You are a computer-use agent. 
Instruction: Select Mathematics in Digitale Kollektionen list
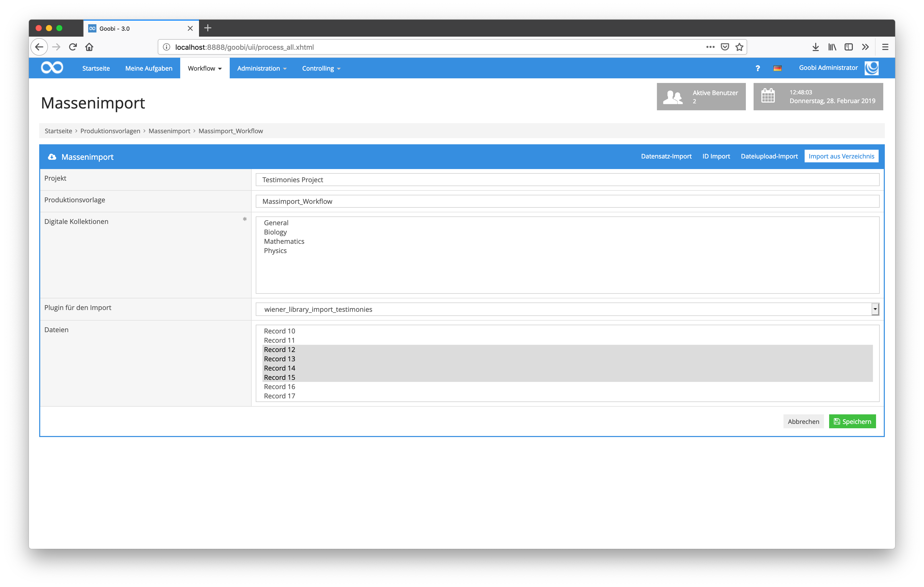(284, 241)
